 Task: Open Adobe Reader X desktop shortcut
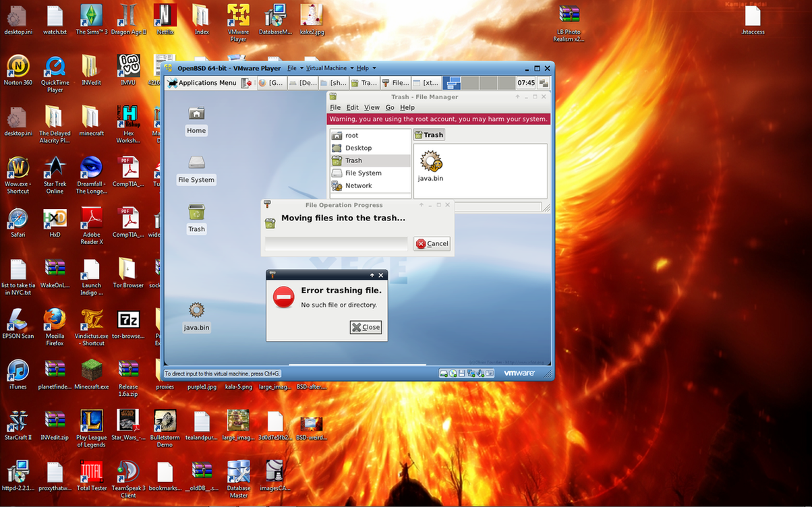pyautogui.click(x=92, y=227)
